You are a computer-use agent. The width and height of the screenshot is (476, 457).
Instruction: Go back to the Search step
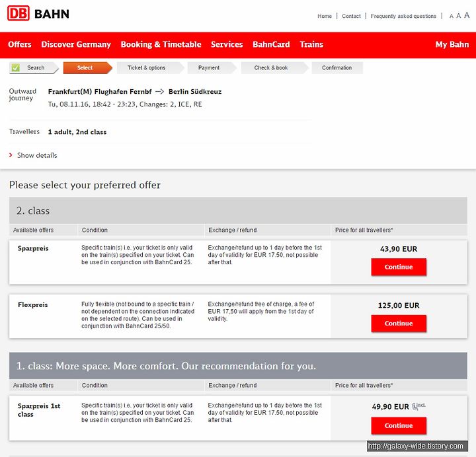coord(34,68)
